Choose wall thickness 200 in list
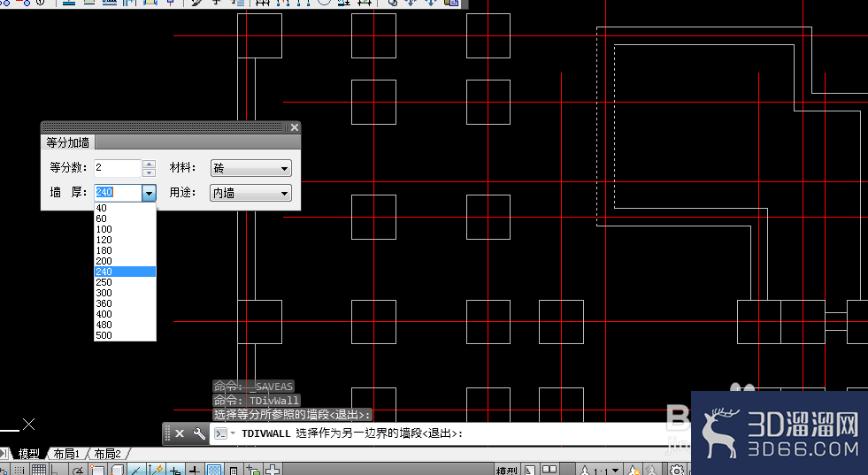The width and height of the screenshot is (868, 475). pos(125,261)
